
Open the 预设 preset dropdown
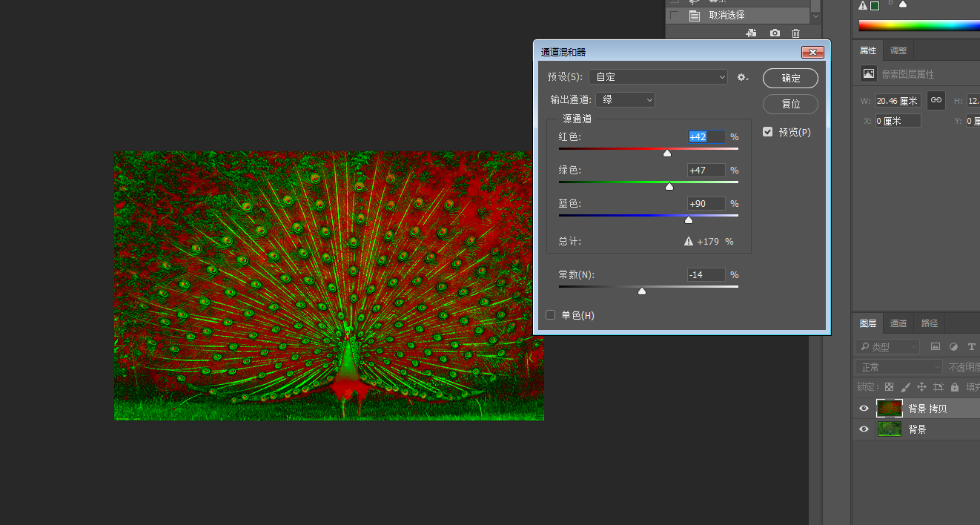pos(658,77)
